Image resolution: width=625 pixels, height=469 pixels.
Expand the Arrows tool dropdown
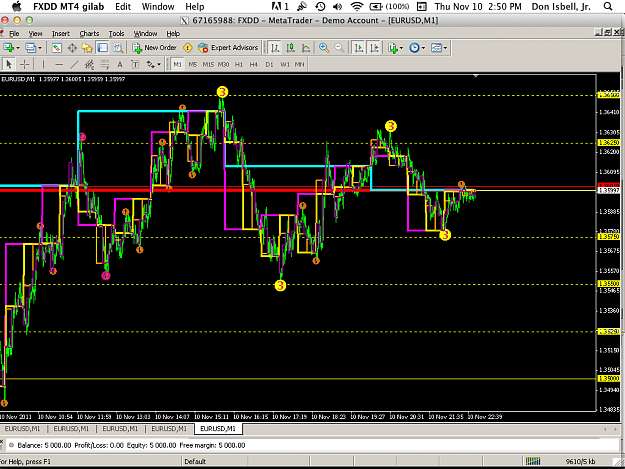[x=159, y=64]
